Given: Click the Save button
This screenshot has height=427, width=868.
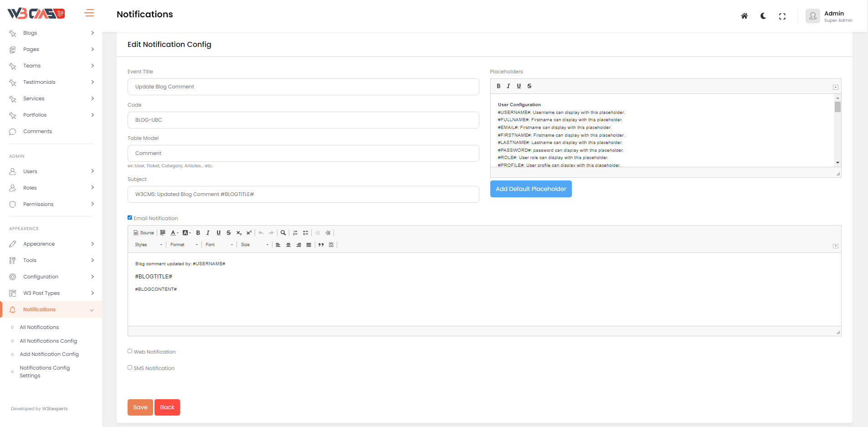Looking at the screenshot, I should click(x=140, y=407).
